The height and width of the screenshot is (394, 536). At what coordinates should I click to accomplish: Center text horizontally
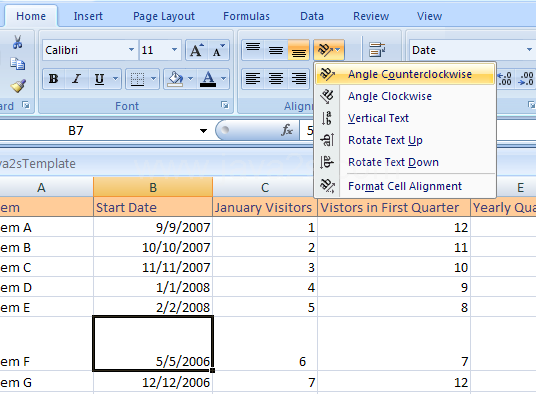click(276, 79)
